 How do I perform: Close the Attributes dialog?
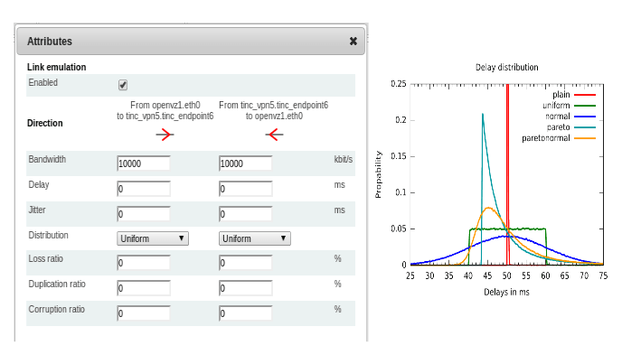point(353,42)
